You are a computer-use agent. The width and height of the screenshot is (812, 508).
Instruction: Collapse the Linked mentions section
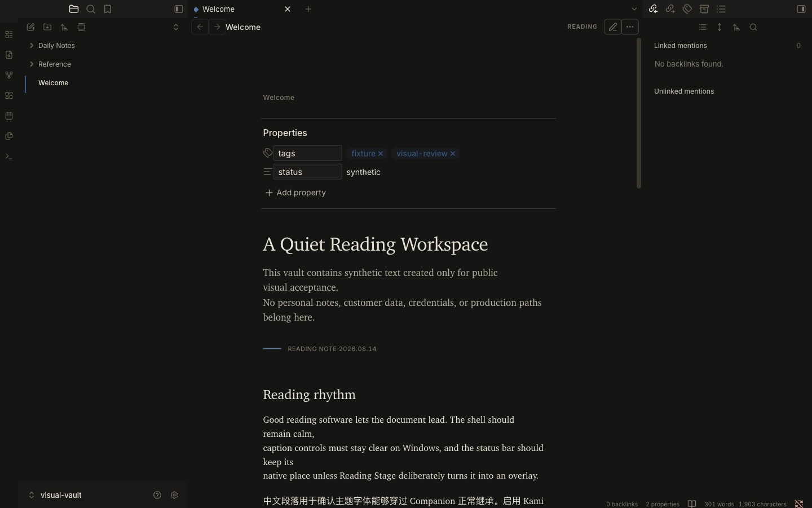coord(727,46)
